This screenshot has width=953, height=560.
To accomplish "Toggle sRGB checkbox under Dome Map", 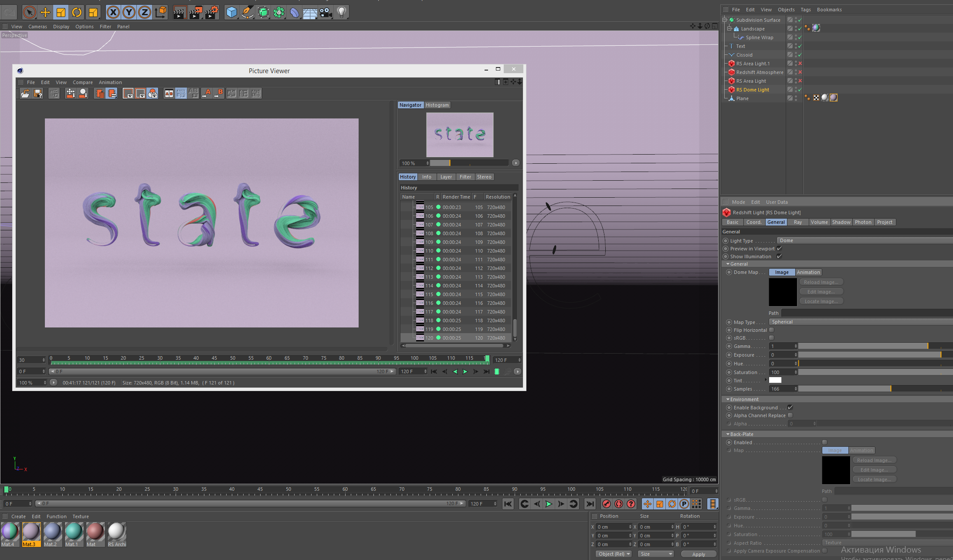I will (772, 338).
